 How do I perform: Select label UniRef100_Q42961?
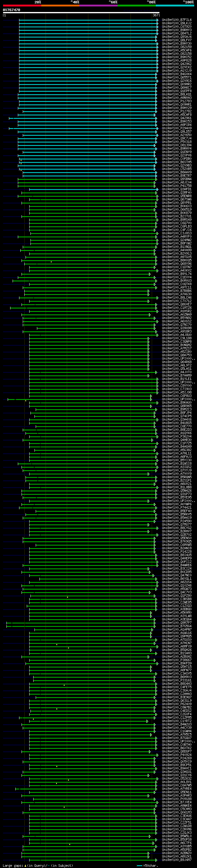coord(177,118)
